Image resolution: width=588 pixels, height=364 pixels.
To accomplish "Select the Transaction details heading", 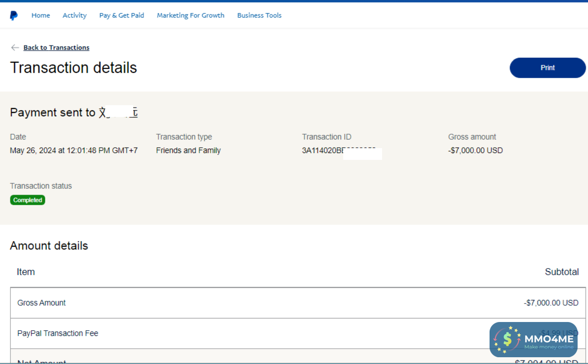I will pyautogui.click(x=74, y=68).
